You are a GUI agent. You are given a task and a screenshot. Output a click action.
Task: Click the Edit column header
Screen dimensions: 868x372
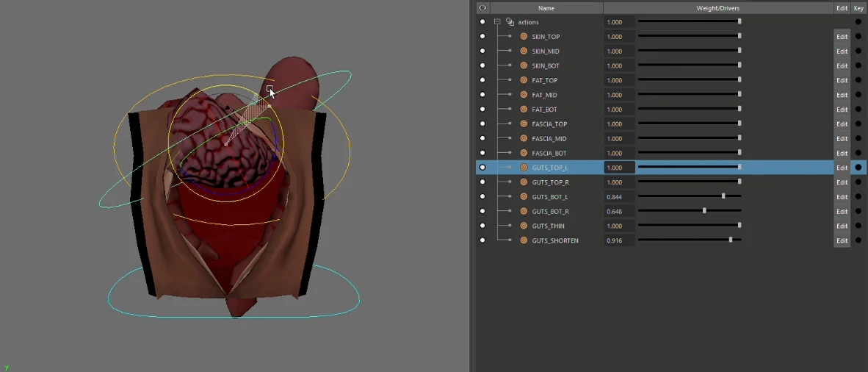842,8
